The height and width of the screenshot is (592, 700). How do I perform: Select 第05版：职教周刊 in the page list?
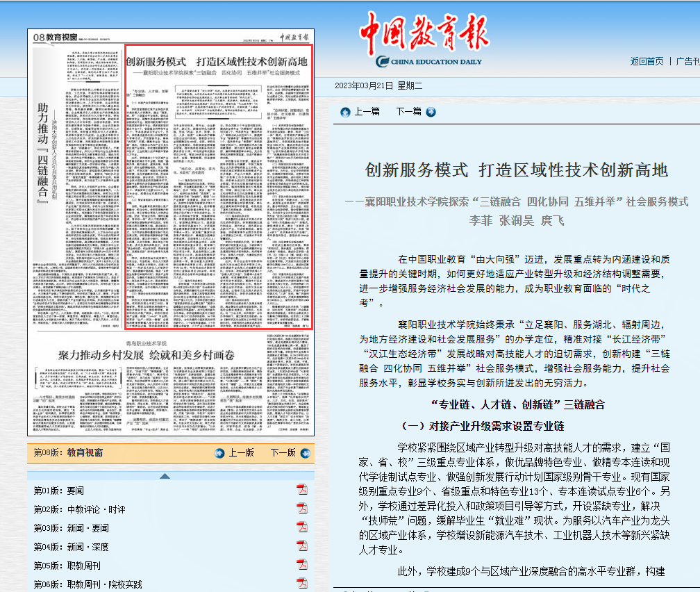[67, 566]
